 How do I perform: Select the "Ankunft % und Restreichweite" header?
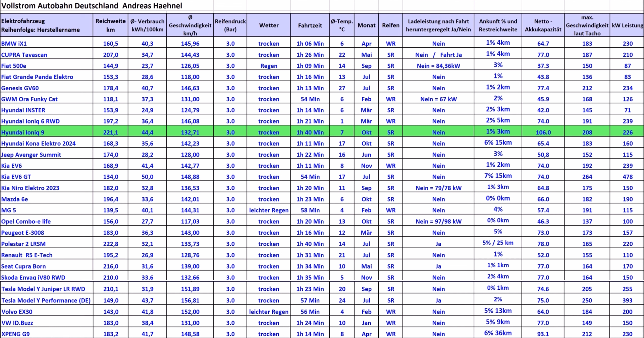(498, 25)
